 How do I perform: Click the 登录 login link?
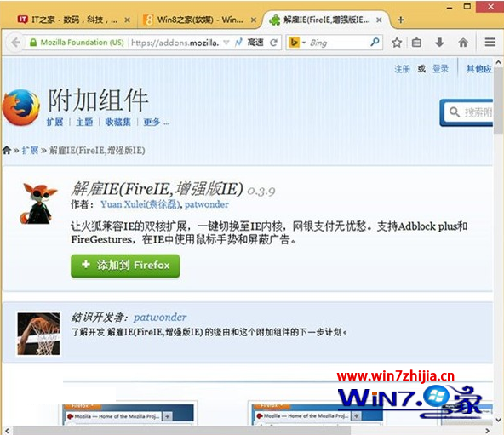click(440, 68)
